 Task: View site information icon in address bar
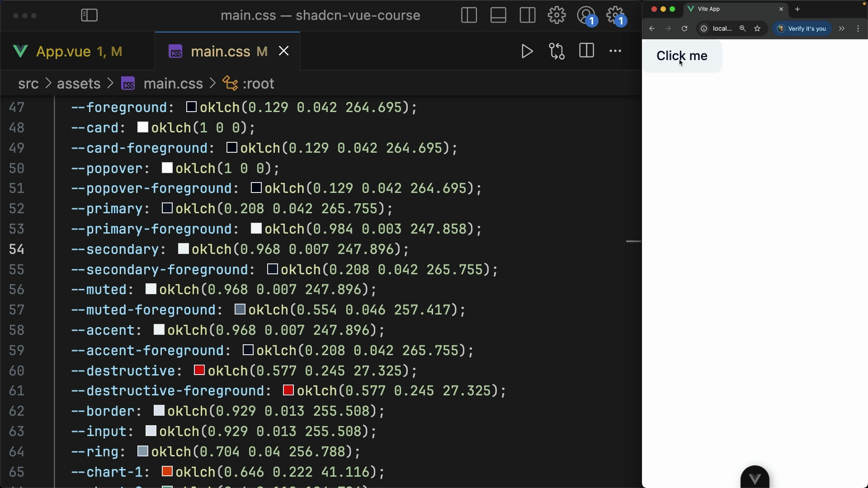coord(704,28)
